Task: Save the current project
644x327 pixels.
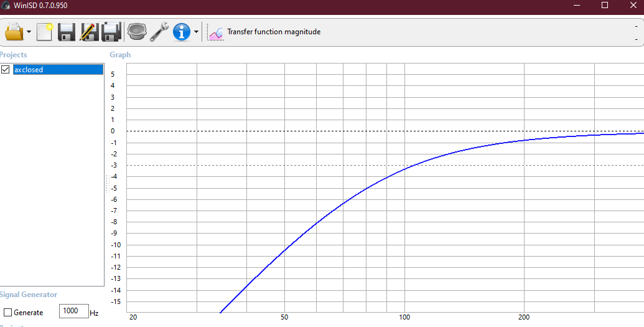Action: (67, 32)
